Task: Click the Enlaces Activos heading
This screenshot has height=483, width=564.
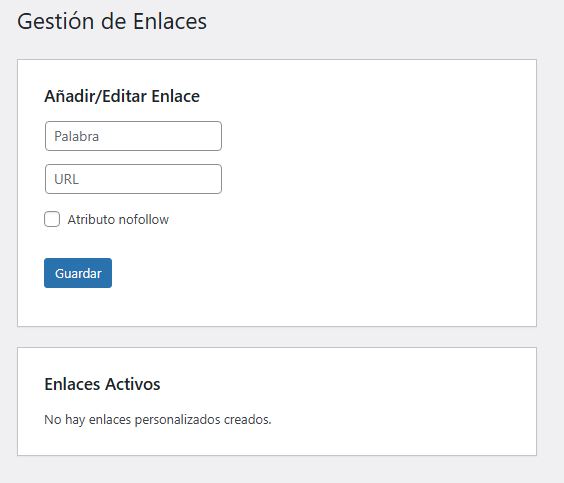Action: (x=102, y=384)
